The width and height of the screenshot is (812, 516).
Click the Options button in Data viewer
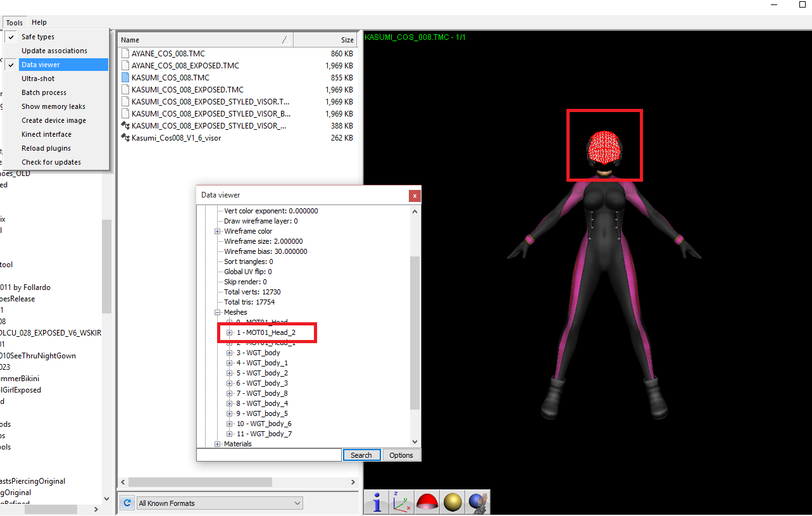(401, 455)
